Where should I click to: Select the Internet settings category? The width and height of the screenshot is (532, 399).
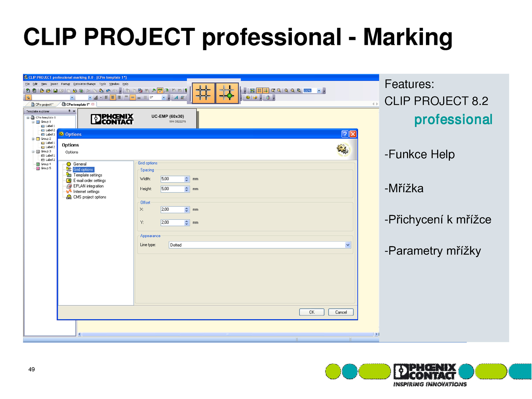tap(86, 192)
